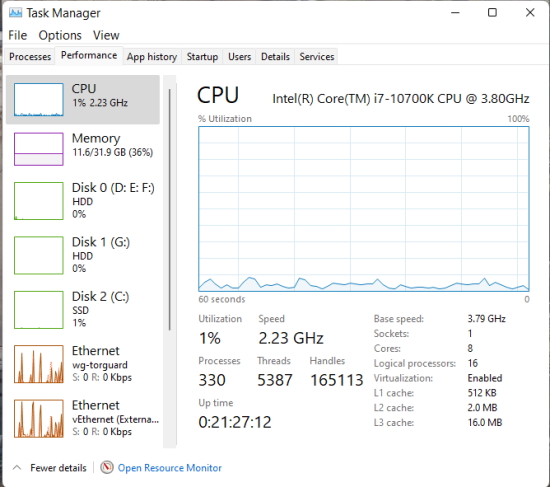Screen dimensions: 550x487
Task: Click the Speed 2.23 GHz value
Action: tap(291, 338)
